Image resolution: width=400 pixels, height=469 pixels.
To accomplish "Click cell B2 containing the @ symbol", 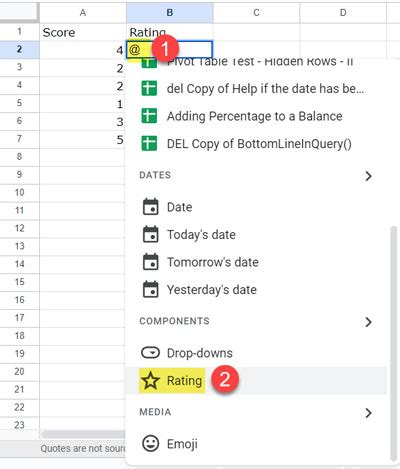I will [169, 50].
